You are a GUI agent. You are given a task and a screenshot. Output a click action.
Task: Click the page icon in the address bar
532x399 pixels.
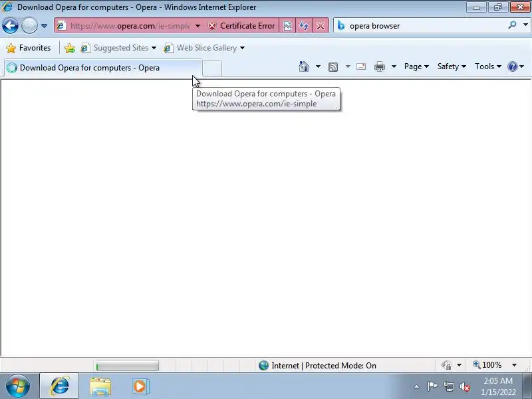click(61, 26)
